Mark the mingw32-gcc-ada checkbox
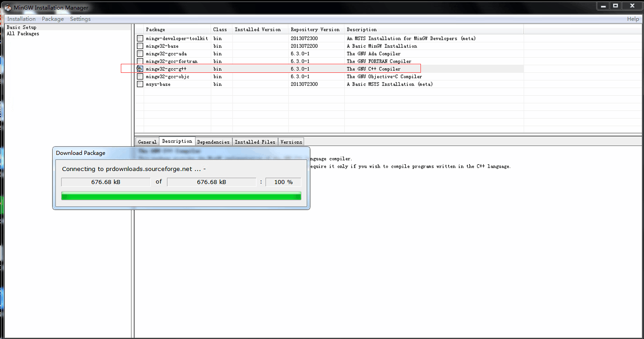This screenshot has height=339, width=644. click(140, 54)
